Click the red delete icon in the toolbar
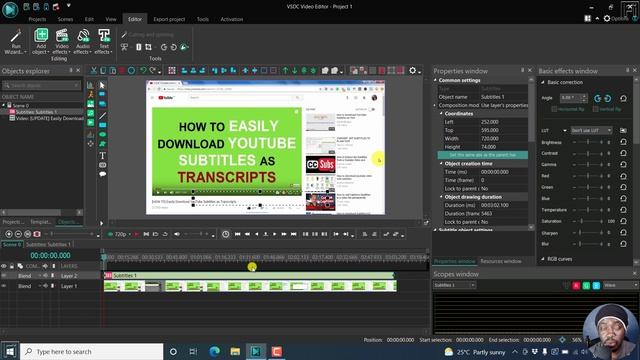The height and width of the screenshot is (360, 640). pyautogui.click(x=122, y=71)
